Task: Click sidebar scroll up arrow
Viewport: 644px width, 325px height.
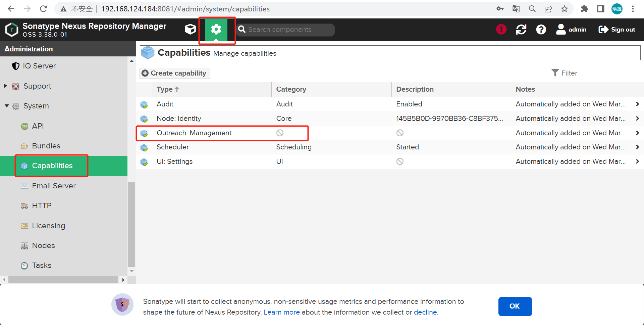Action: pyautogui.click(x=131, y=61)
